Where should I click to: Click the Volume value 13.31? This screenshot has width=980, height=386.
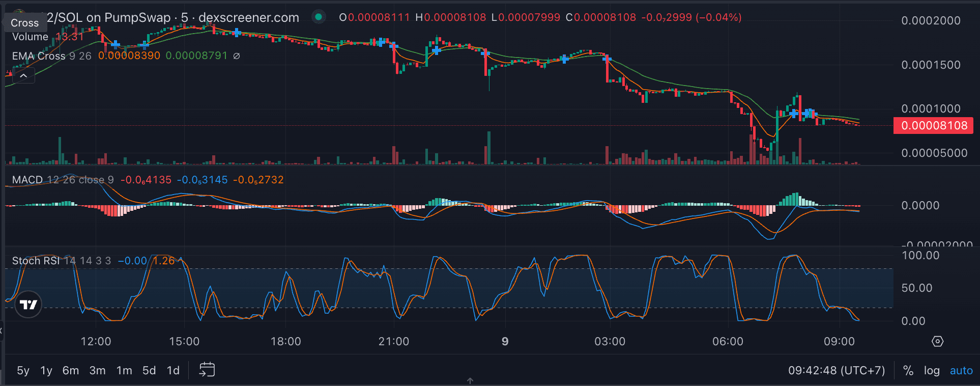70,37
